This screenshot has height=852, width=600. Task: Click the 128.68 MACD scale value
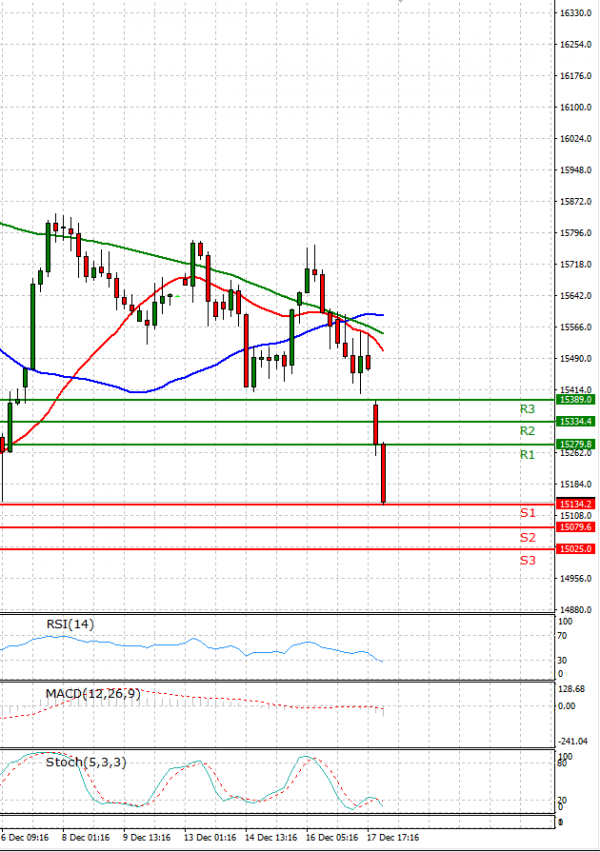tap(572, 689)
